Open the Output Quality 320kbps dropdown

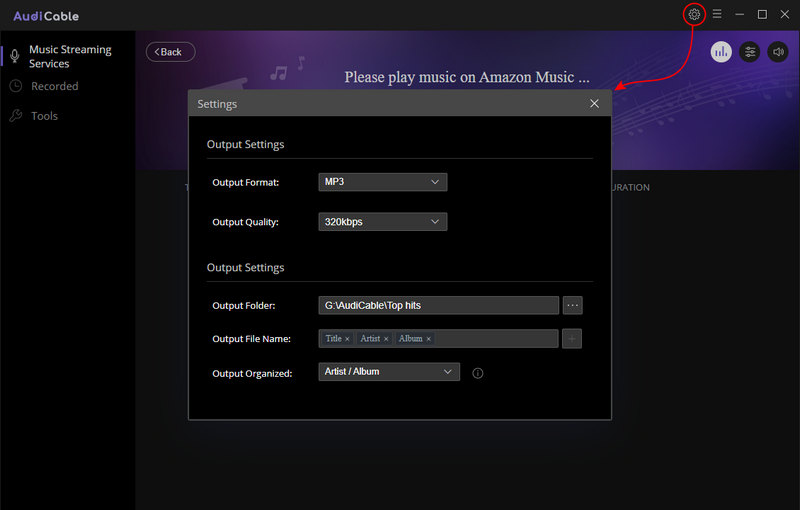point(383,222)
